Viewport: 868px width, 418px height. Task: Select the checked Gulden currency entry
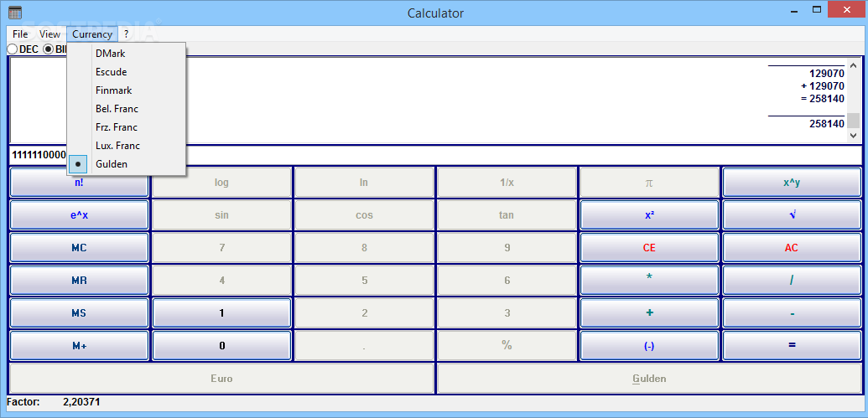click(126, 164)
